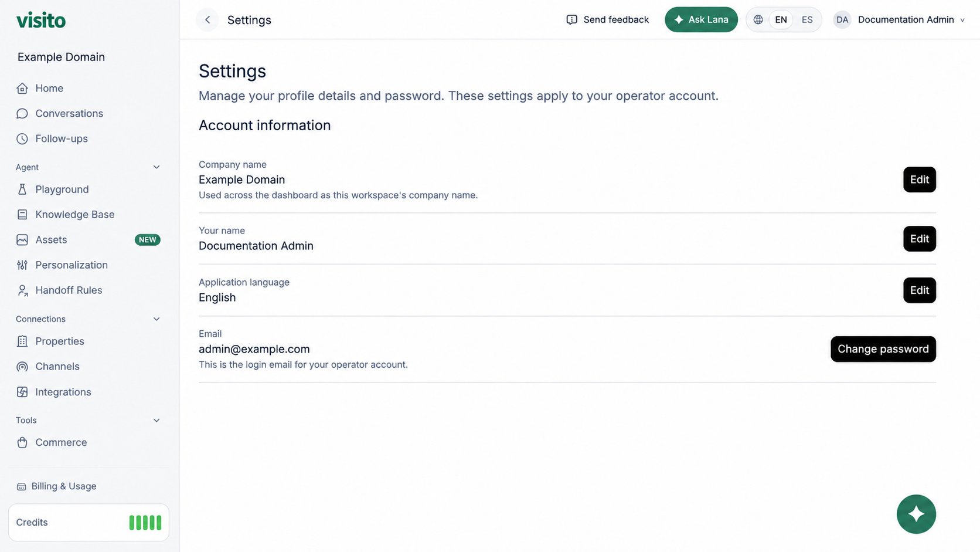
Task: Open the Credits card
Action: point(89,523)
